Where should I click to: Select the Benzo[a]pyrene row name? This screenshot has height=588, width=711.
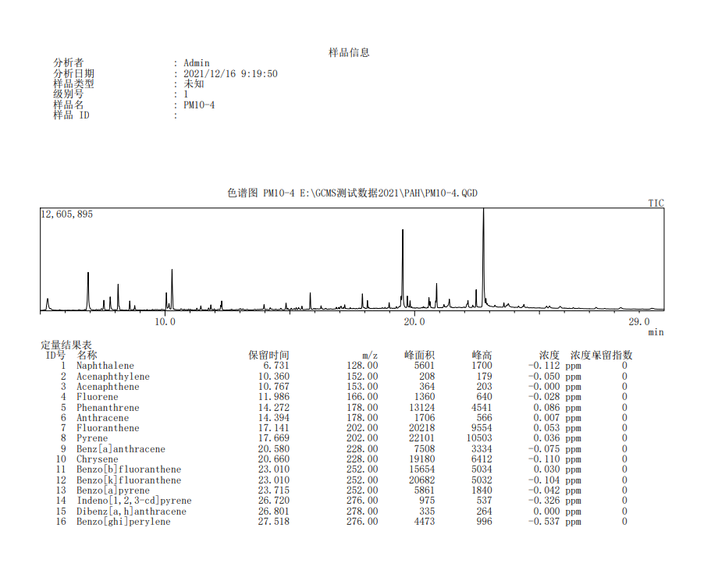pyautogui.click(x=112, y=491)
